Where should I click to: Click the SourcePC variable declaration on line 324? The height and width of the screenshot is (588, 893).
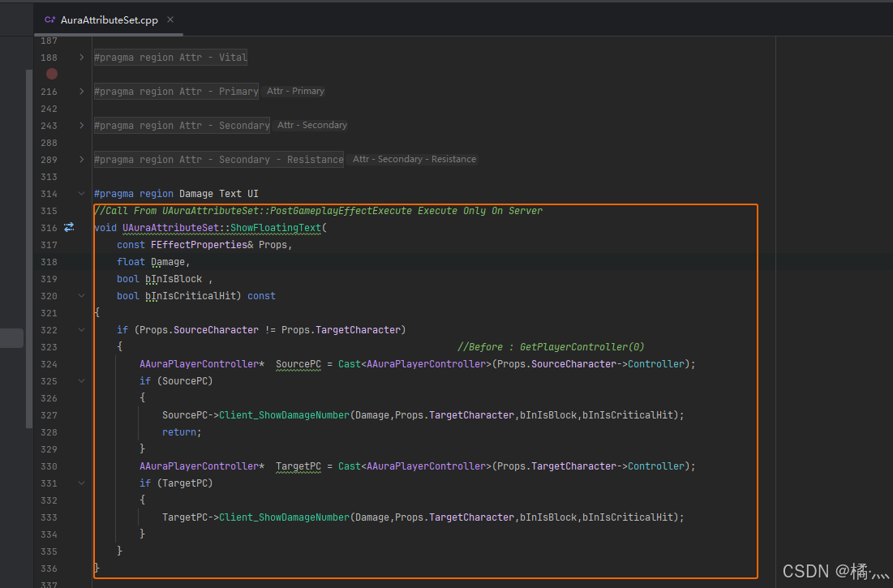298,364
